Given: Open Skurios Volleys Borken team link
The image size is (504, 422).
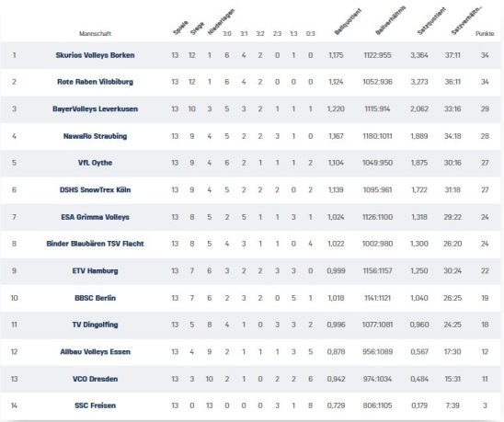Looking at the screenshot, I should coord(95,55).
